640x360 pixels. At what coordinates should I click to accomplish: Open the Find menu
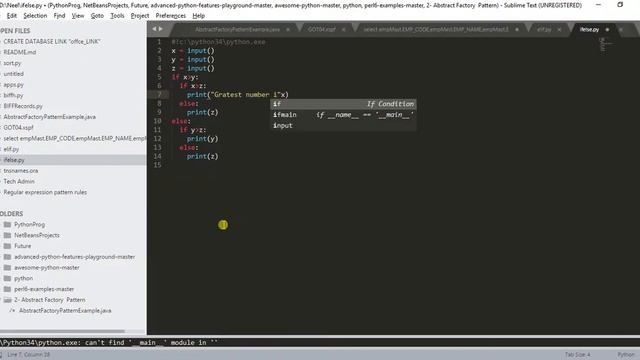click(59, 16)
